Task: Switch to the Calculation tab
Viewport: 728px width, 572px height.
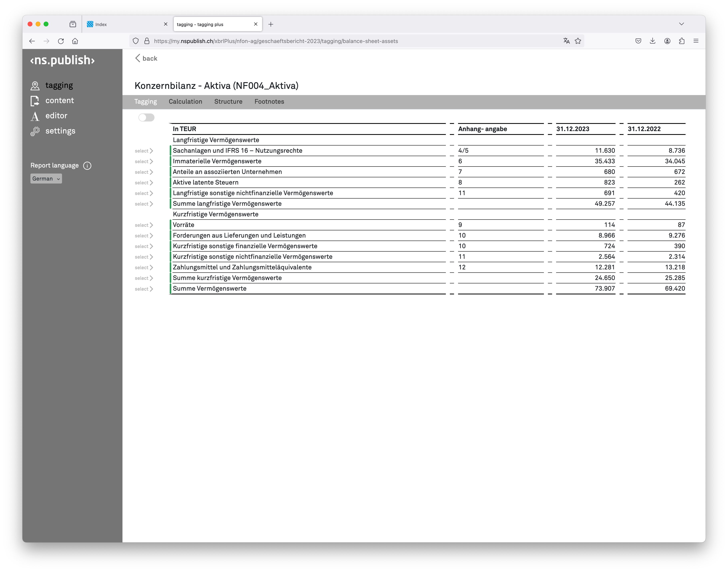Action: click(x=186, y=101)
